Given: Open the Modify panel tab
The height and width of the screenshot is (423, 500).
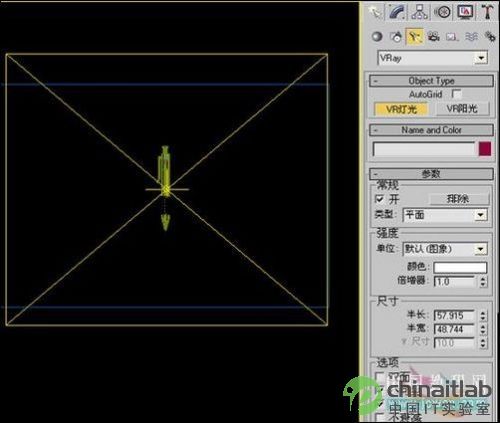Looking at the screenshot, I should click(x=397, y=12).
